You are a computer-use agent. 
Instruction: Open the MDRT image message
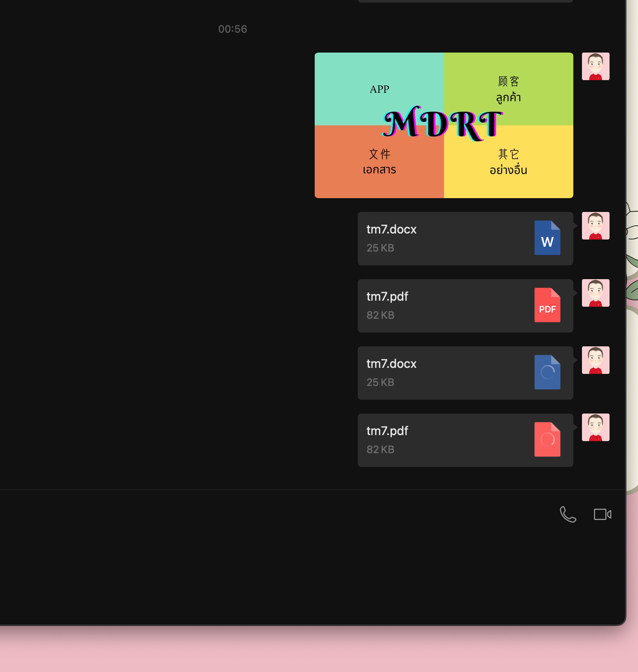click(x=444, y=125)
